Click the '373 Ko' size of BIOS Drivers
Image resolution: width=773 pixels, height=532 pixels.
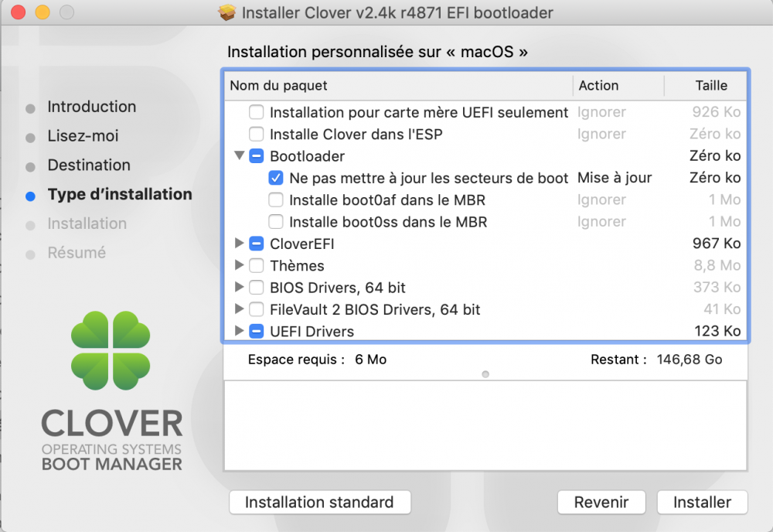tap(717, 287)
